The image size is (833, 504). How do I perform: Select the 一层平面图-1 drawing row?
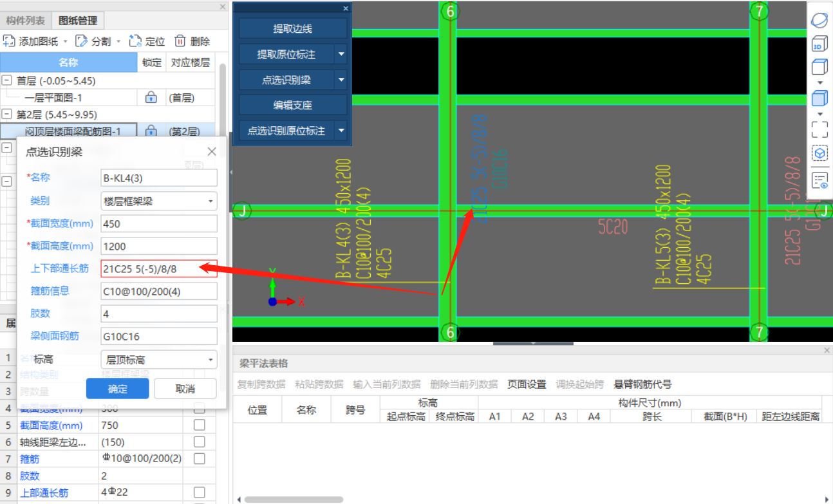[x=69, y=98]
